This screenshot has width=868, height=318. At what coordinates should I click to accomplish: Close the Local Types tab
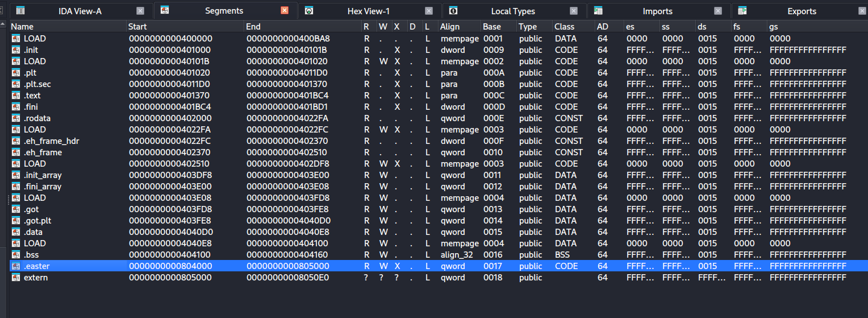pos(574,11)
